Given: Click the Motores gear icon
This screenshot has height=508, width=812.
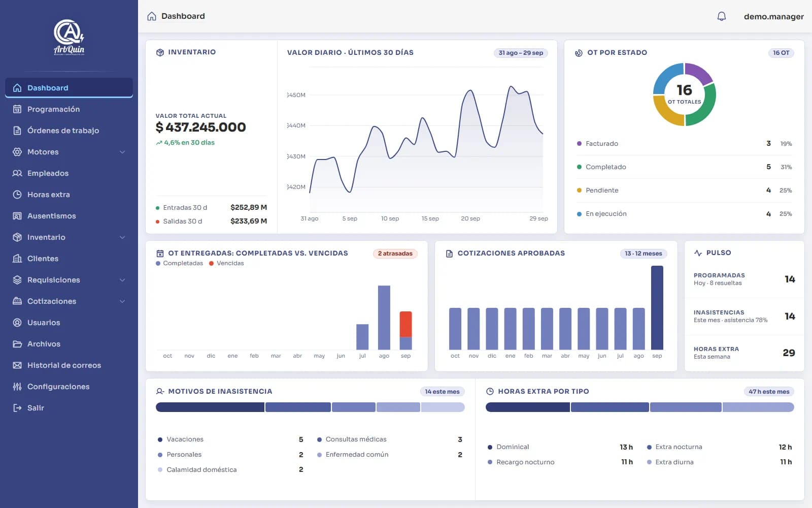Looking at the screenshot, I should (17, 152).
